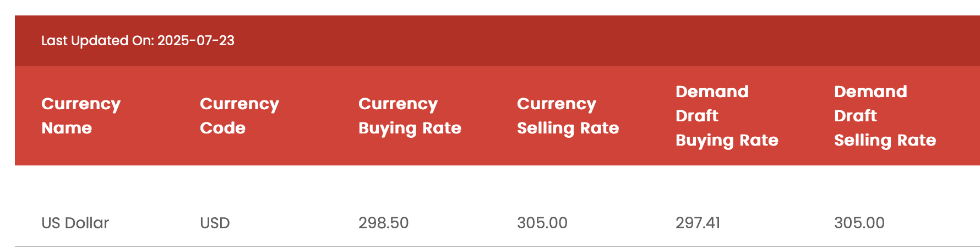
Task: Click the Last Updated On date text
Action: coord(138,41)
